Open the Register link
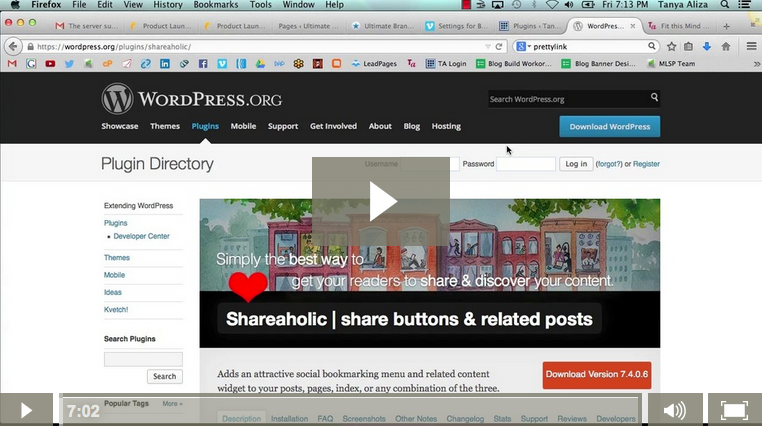The height and width of the screenshot is (426, 764). tap(646, 164)
